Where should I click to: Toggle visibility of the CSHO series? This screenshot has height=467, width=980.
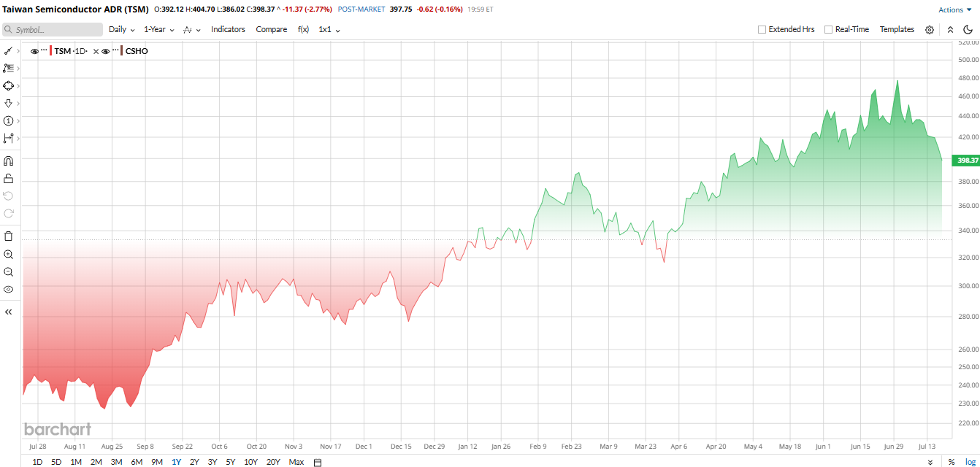pyautogui.click(x=106, y=51)
